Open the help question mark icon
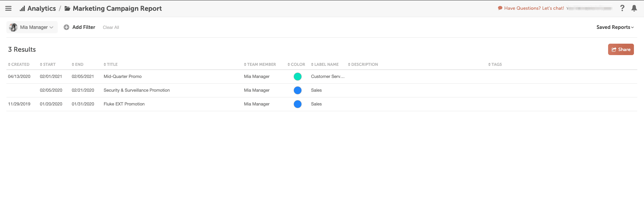The width and height of the screenshot is (644, 220). 622,8
